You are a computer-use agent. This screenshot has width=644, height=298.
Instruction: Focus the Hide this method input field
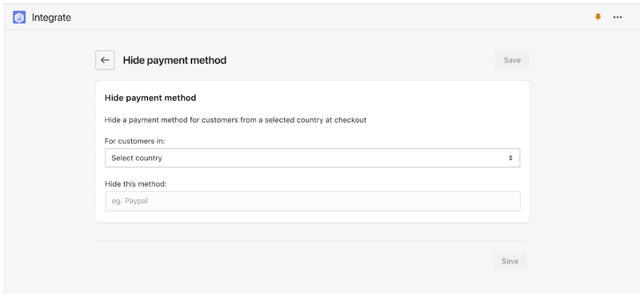[x=313, y=201]
